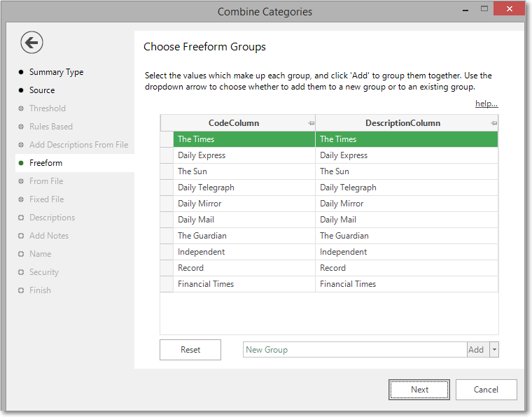Image resolution: width=532 pixels, height=417 pixels.
Task: Close the Combine Categories window
Action: pyautogui.click(x=510, y=9)
